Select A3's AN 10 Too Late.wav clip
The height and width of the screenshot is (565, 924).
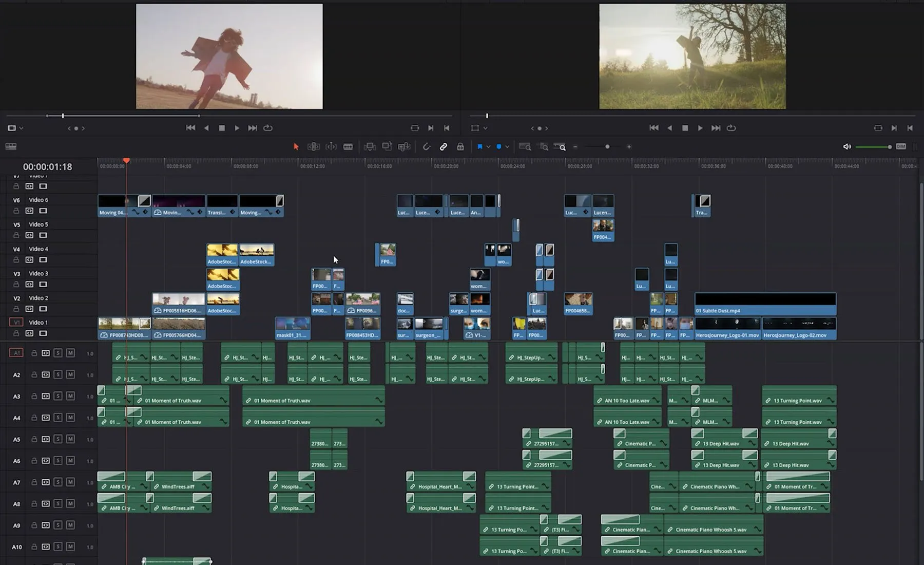(x=627, y=396)
